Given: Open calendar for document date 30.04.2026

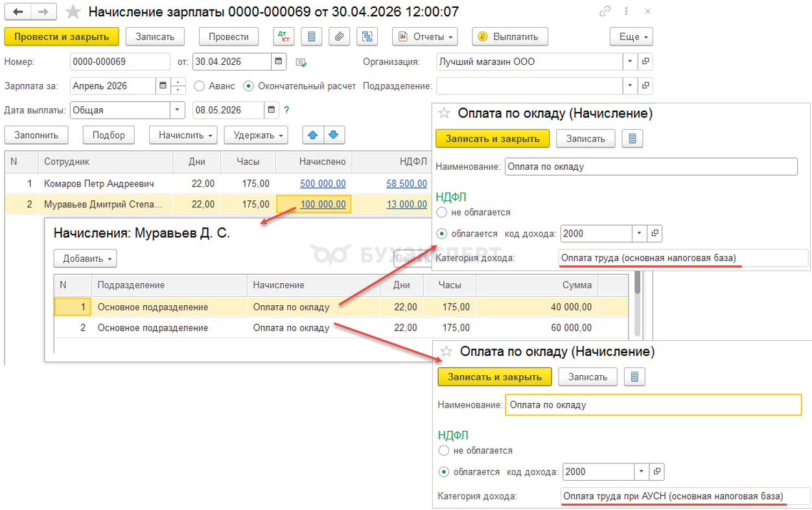Looking at the screenshot, I should pyautogui.click(x=279, y=62).
